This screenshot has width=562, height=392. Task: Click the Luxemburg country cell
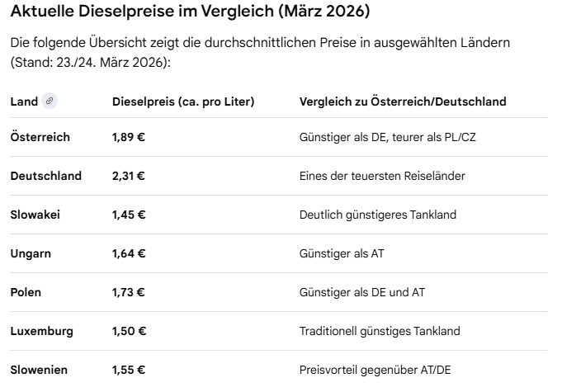tap(41, 331)
